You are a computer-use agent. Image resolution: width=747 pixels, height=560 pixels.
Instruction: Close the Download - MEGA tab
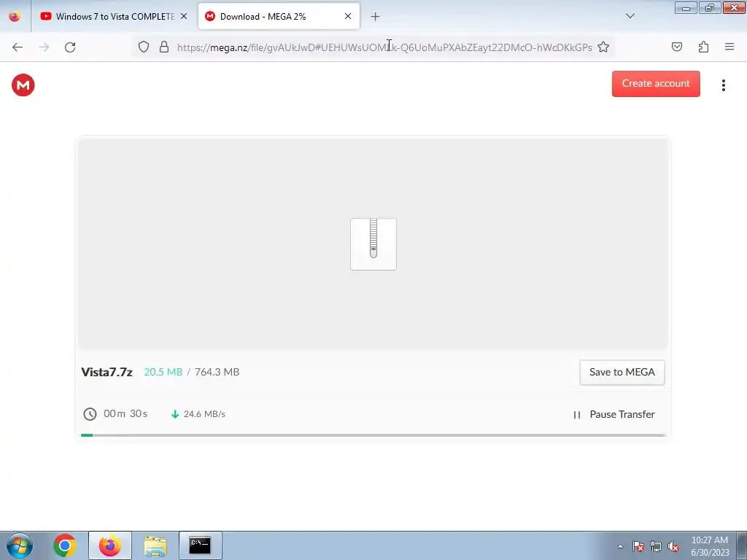click(348, 16)
